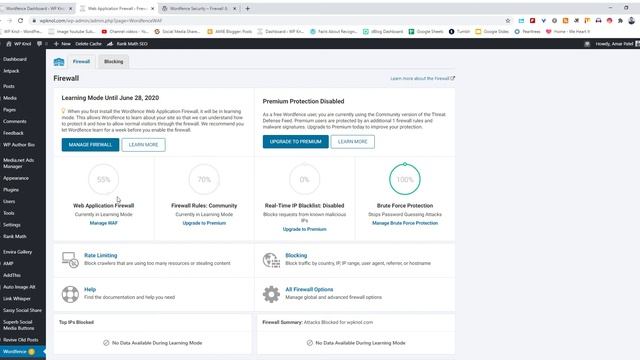Click Upgrade to Premium under Firewall Rules

click(204, 223)
